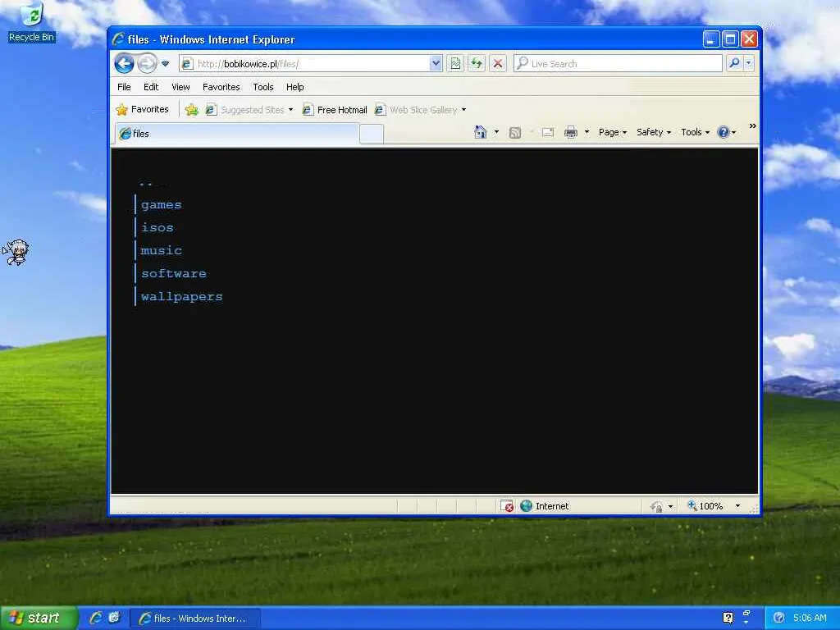Launch Internet Explorer from Quick Launch
The width and height of the screenshot is (840, 630).
97,618
